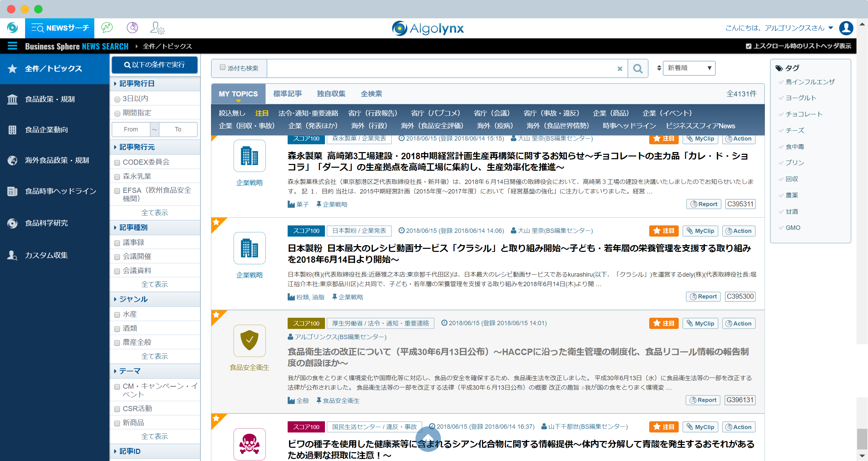Screen dimensions: 868x461
Task: Check the CODEX委員会 checkbox
Action: pyautogui.click(x=117, y=163)
